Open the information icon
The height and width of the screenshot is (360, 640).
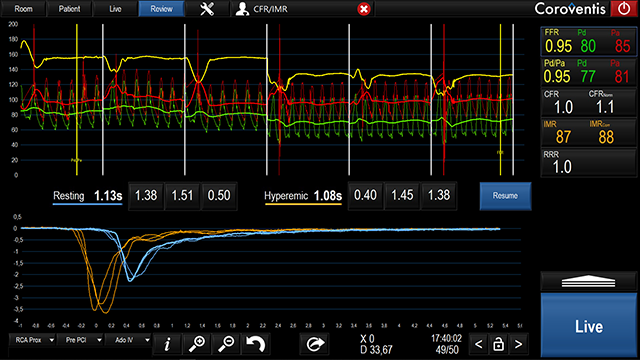(167, 344)
